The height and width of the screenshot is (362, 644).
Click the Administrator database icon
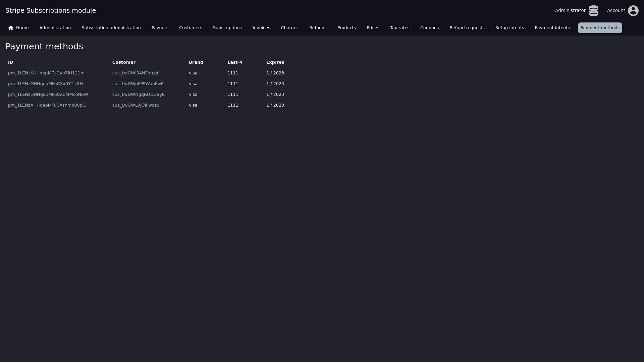(593, 11)
